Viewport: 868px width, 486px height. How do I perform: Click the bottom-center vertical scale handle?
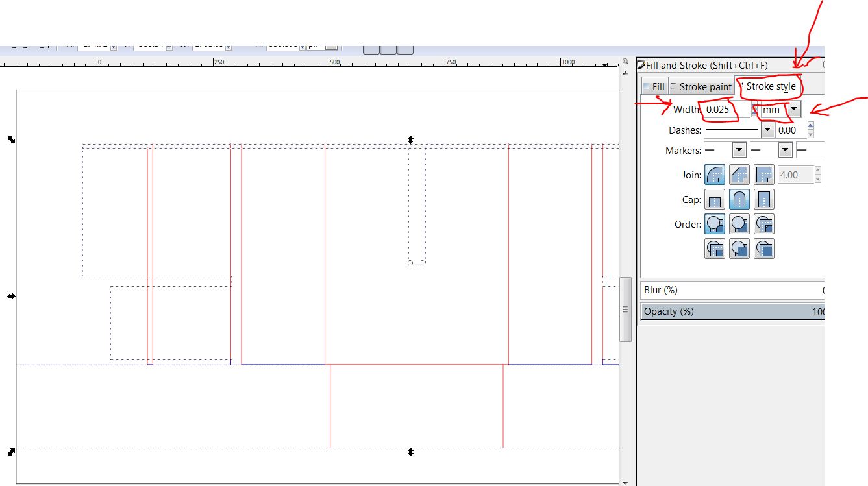pos(410,452)
